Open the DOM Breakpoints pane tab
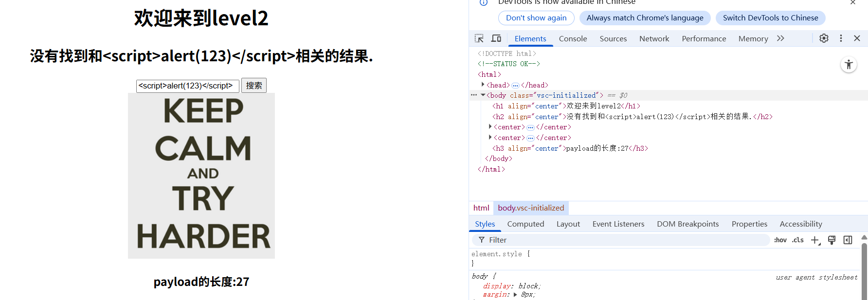Viewport: 868px width, 300px height. coord(687,224)
